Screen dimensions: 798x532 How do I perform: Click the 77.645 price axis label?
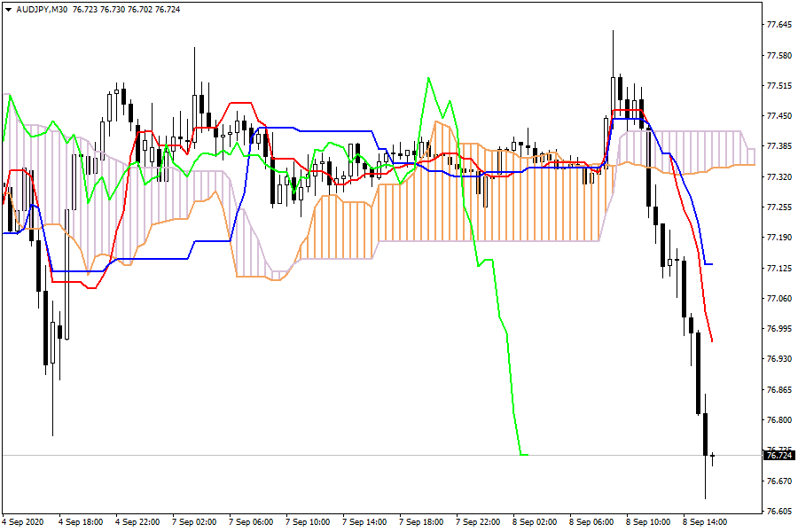(x=778, y=25)
